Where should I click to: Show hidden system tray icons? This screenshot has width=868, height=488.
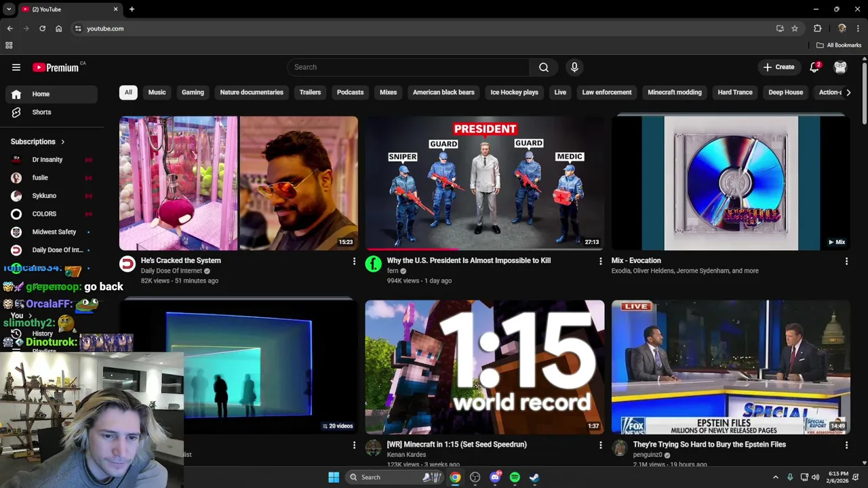tap(775, 477)
